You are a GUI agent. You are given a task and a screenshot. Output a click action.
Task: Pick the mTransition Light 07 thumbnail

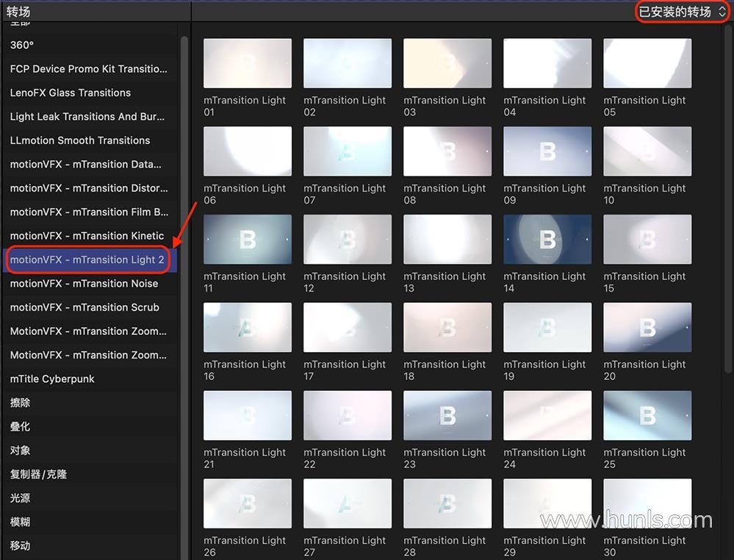coord(348,151)
